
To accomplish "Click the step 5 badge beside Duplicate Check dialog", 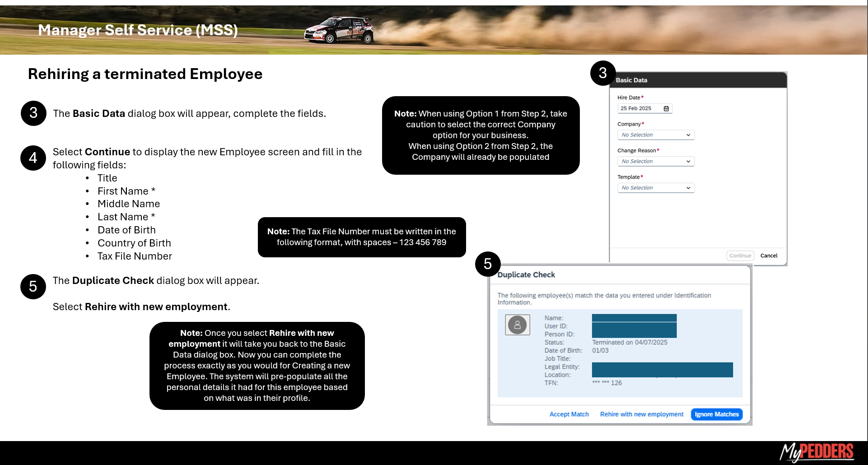I will point(488,264).
